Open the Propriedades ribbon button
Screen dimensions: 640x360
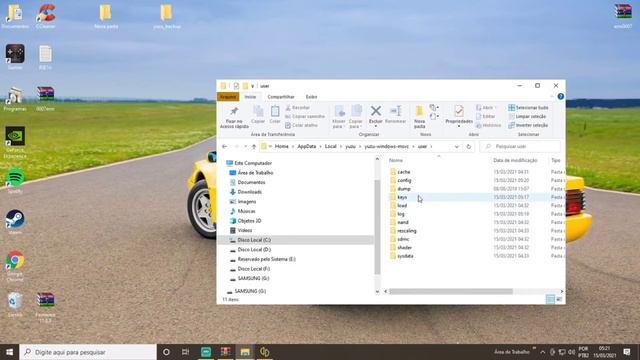[459, 116]
